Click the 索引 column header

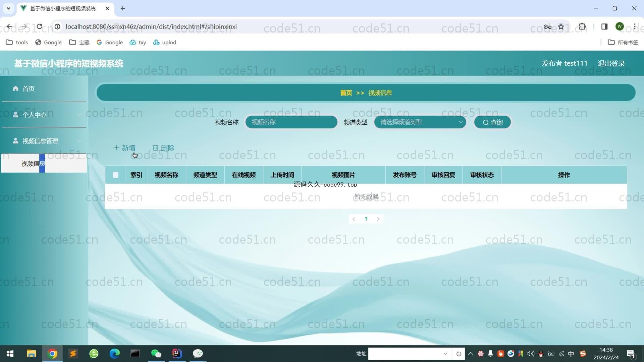coord(136,175)
